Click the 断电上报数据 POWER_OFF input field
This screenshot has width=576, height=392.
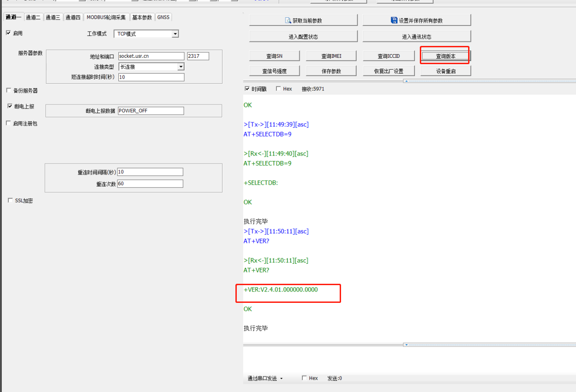tap(151, 111)
